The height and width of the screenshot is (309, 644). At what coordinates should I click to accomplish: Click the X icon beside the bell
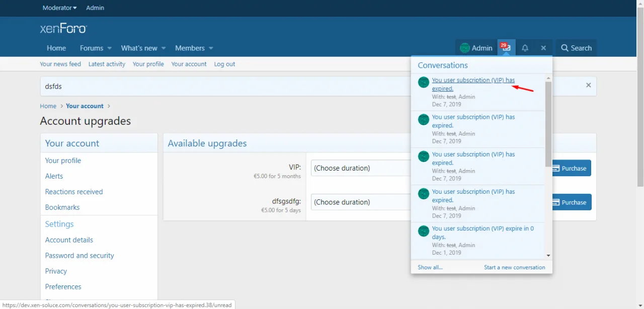(x=543, y=48)
